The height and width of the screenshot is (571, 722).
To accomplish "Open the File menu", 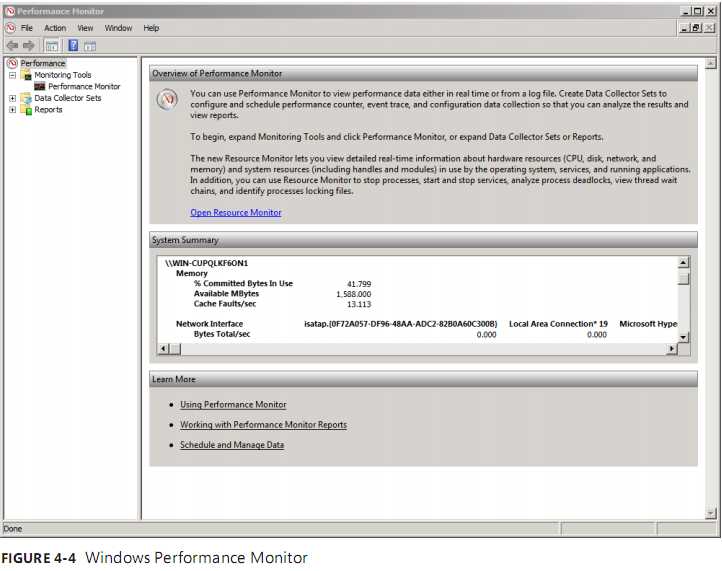I will pos(27,28).
